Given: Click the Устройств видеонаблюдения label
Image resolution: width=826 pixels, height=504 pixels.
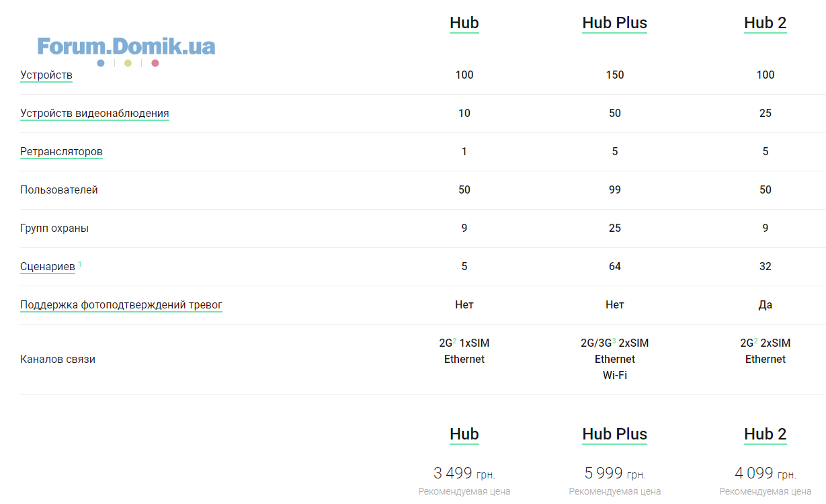Looking at the screenshot, I should pyautogui.click(x=95, y=114).
